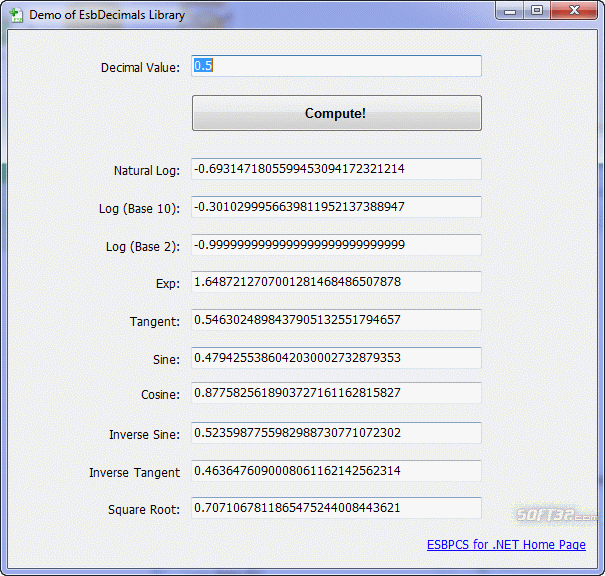Minimize the EsbDecimals demo window
The height and width of the screenshot is (576, 605).
pyautogui.click(x=512, y=11)
